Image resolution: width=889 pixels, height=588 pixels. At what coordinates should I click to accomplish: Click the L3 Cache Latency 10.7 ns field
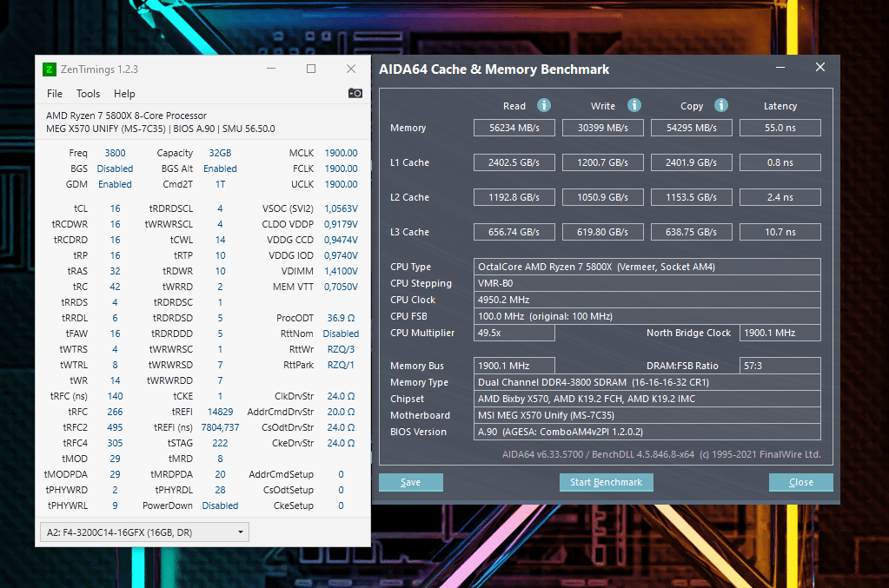(x=780, y=232)
